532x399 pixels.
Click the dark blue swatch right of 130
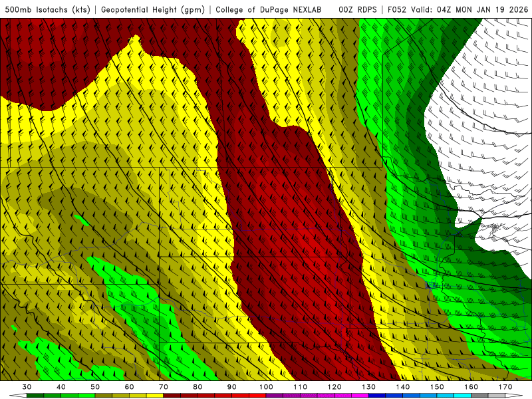pos(377,396)
